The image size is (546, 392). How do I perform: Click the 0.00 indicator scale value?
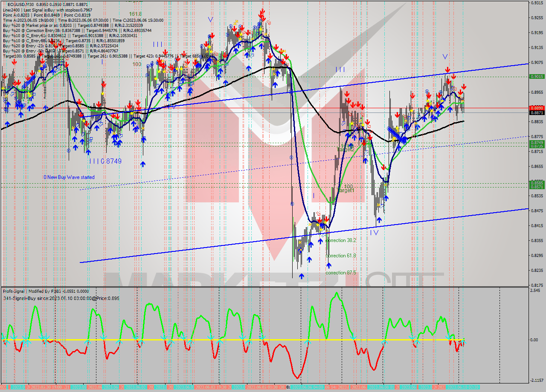pyautogui.click(x=535, y=340)
